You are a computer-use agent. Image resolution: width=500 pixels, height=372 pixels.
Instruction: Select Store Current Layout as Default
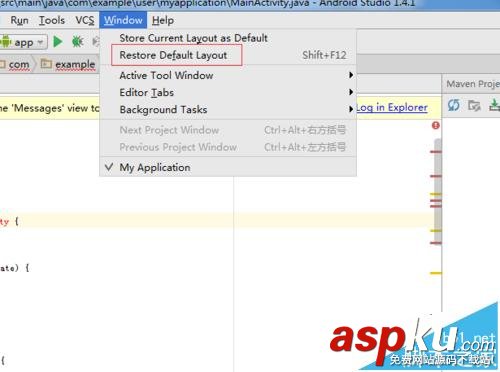(x=228, y=38)
